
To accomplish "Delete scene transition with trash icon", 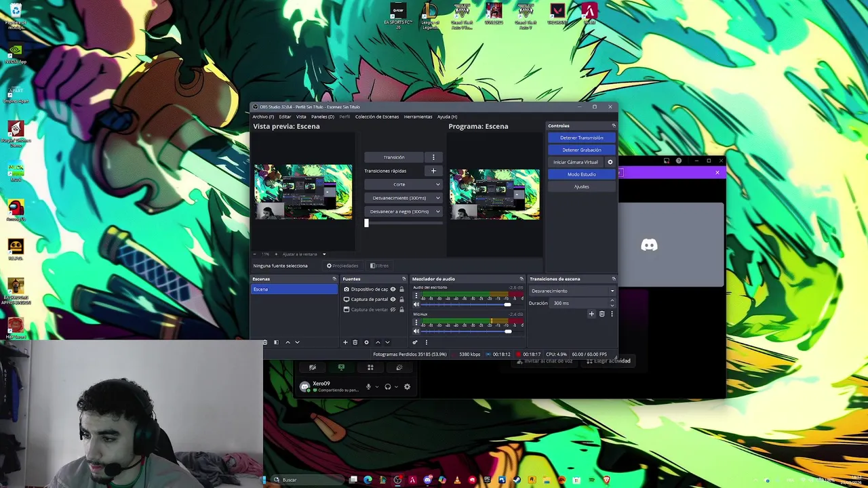I will click(601, 314).
